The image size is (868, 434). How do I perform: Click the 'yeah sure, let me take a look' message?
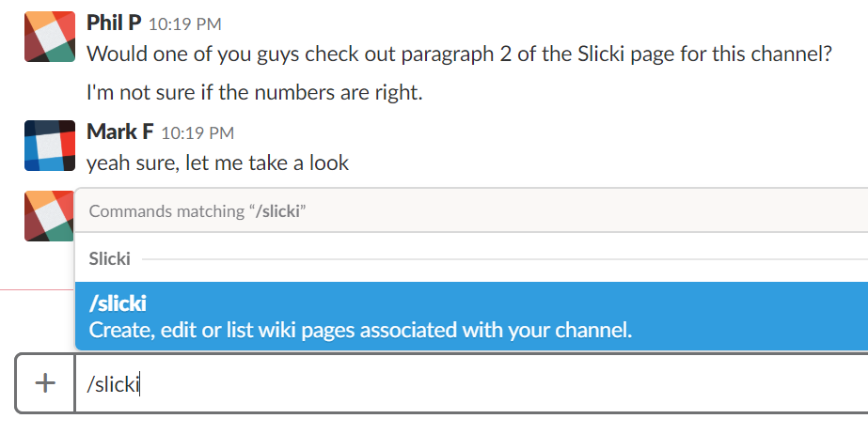(x=217, y=163)
